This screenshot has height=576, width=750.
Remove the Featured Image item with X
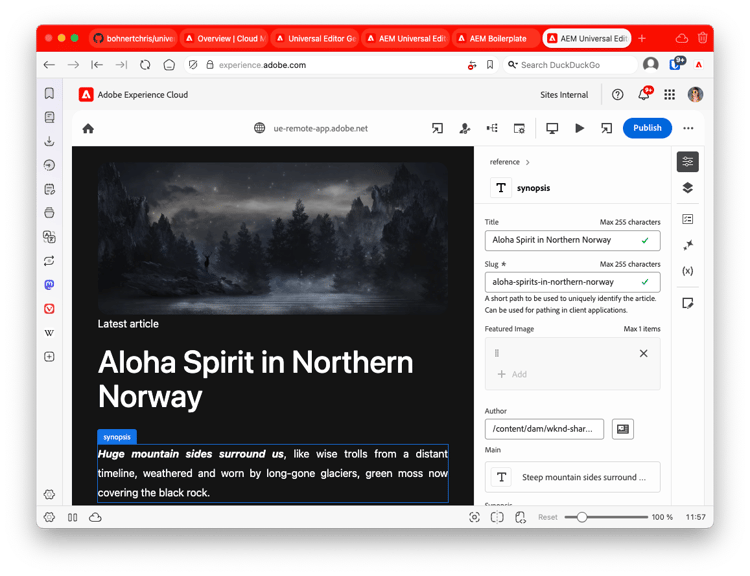pos(643,353)
